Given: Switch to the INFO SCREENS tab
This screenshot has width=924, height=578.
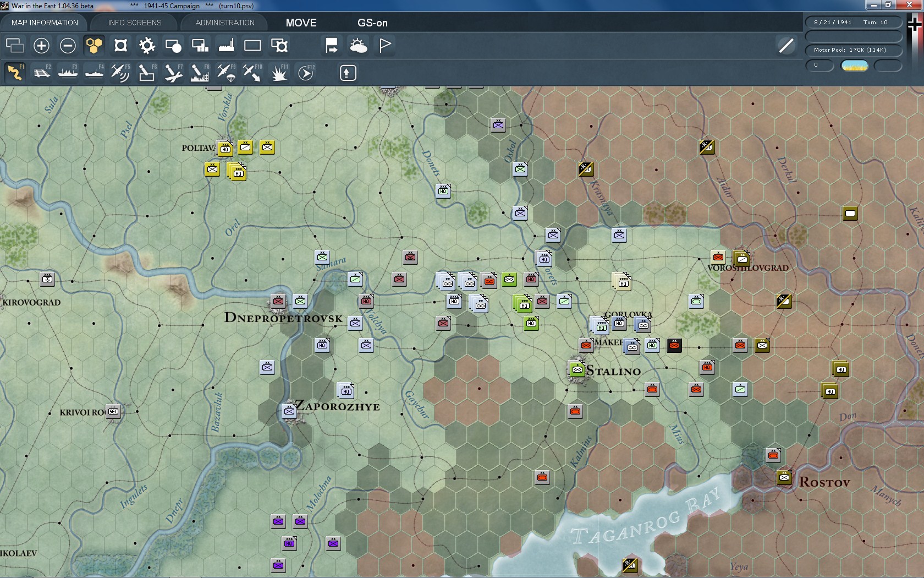Looking at the screenshot, I should tap(135, 23).
